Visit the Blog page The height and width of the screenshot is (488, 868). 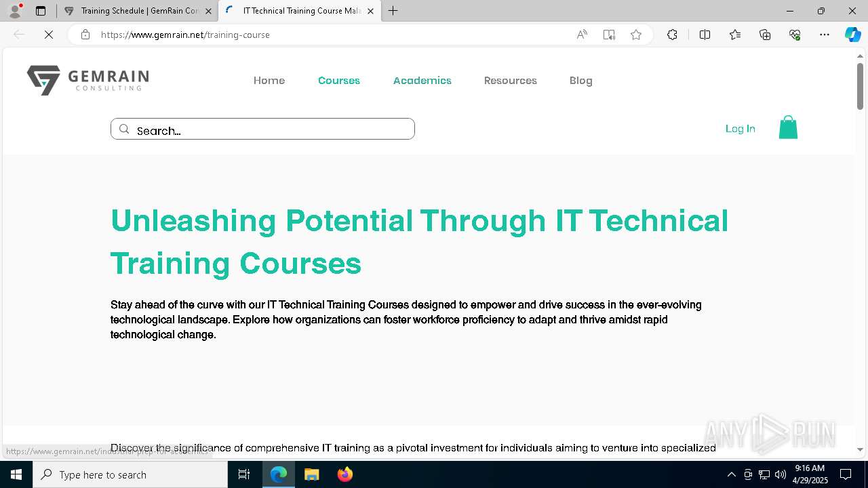[581, 81]
